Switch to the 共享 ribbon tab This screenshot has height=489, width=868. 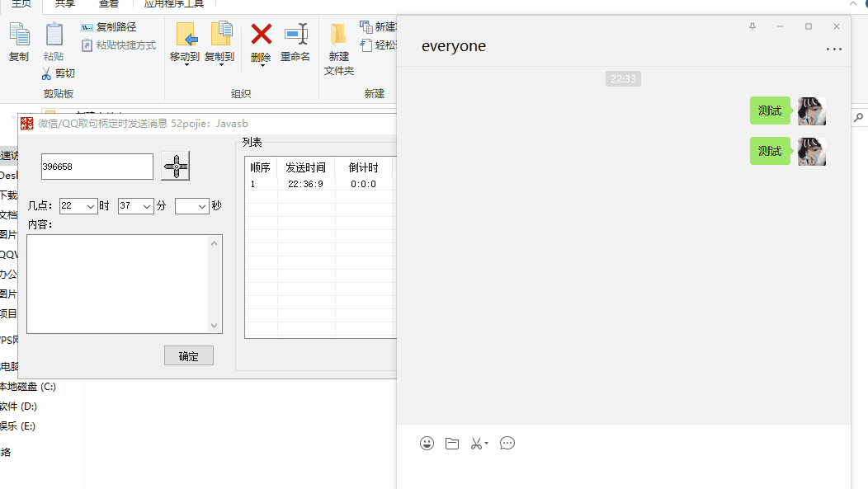point(65,4)
